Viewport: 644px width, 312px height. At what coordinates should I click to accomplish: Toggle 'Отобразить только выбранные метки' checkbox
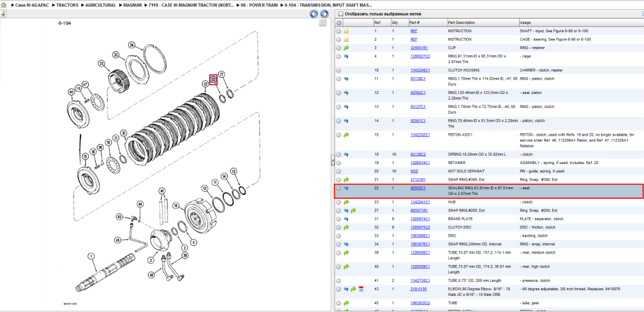tap(340, 14)
